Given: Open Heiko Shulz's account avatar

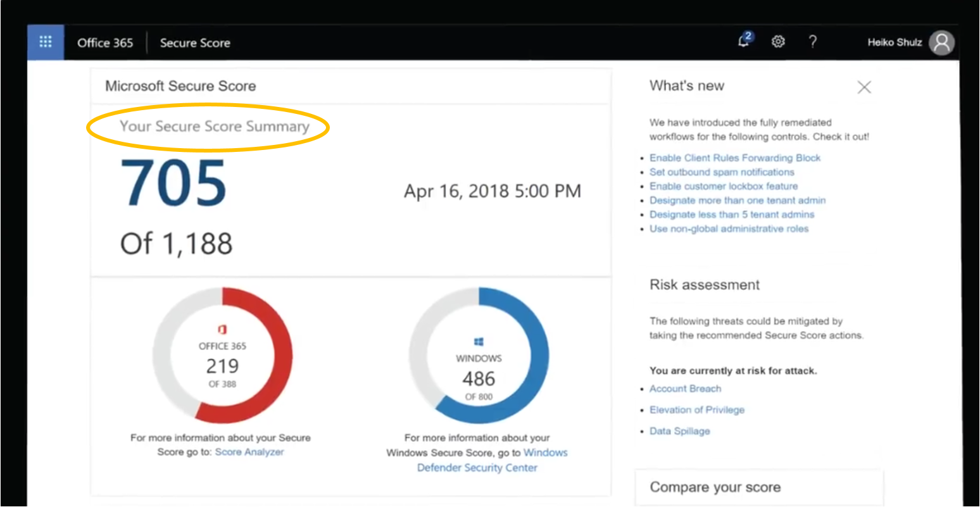Looking at the screenshot, I should (x=941, y=42).
